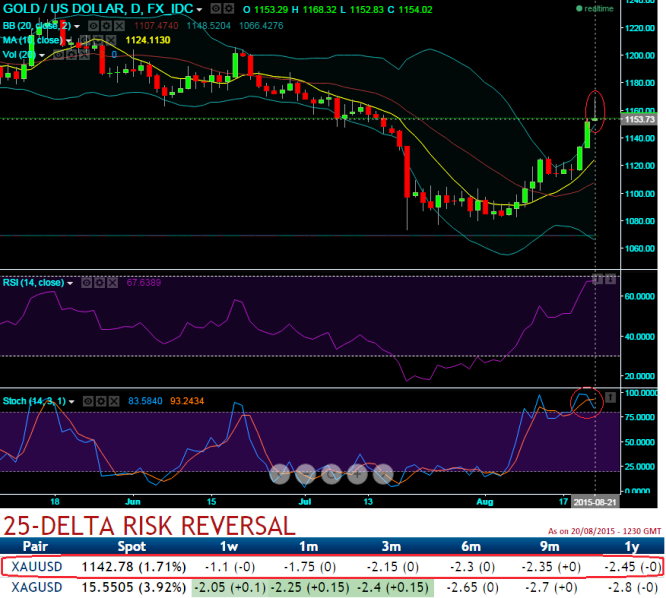Viewport: 666px width, 598px height.
Task: Click the Jul marker on time axis
Action: [x=305, y=502]
